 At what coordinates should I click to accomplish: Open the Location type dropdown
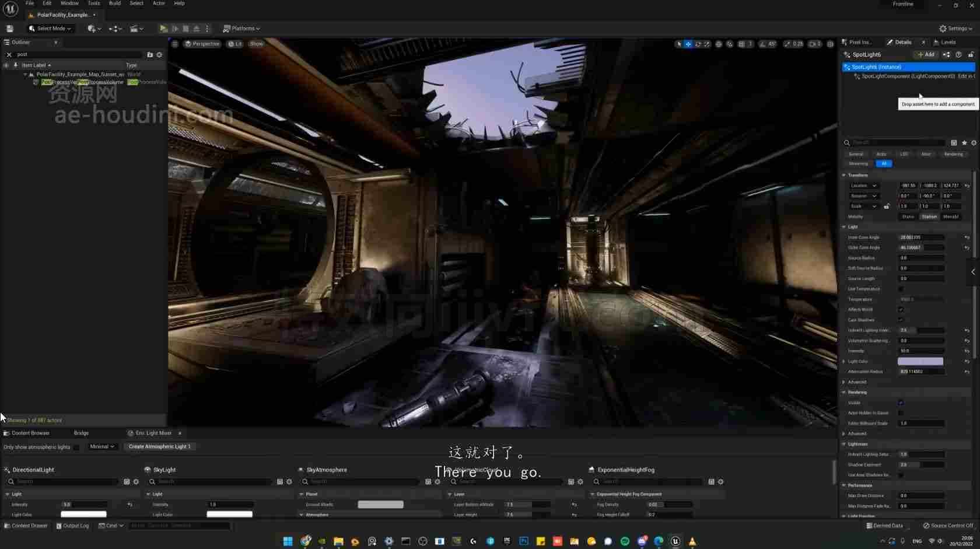863,186
